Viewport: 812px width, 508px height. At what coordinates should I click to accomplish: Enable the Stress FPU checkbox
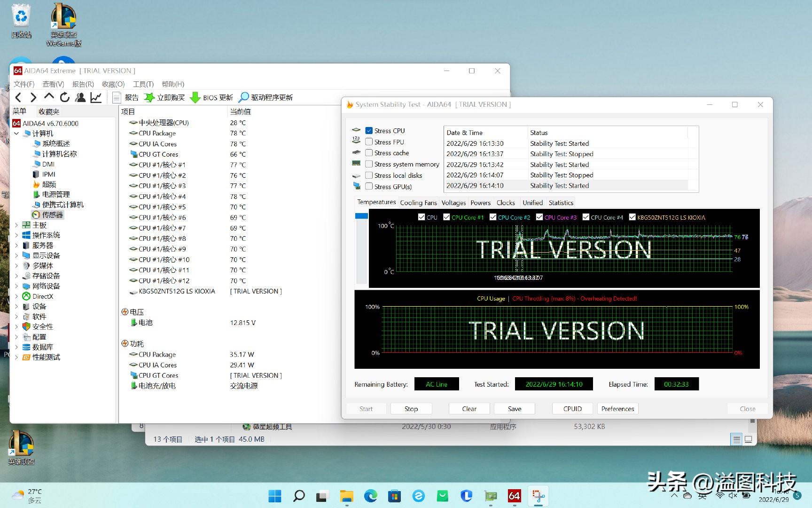click(369, 142)
